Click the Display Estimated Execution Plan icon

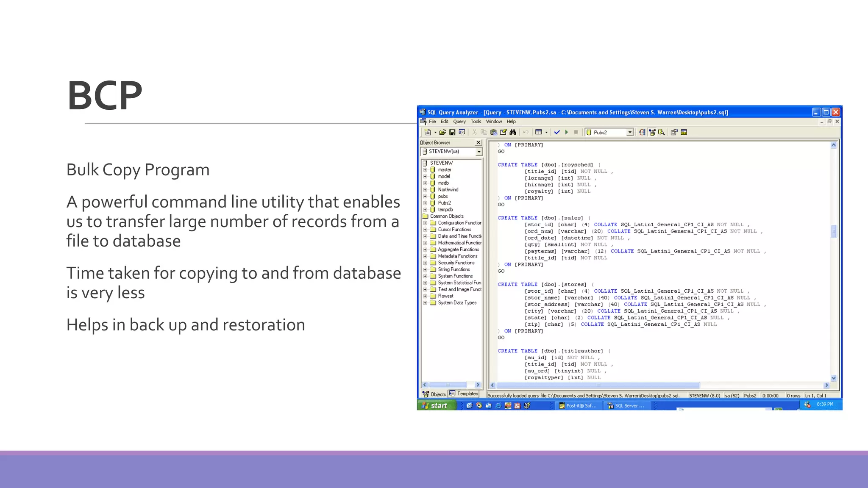tap(643, 132)
